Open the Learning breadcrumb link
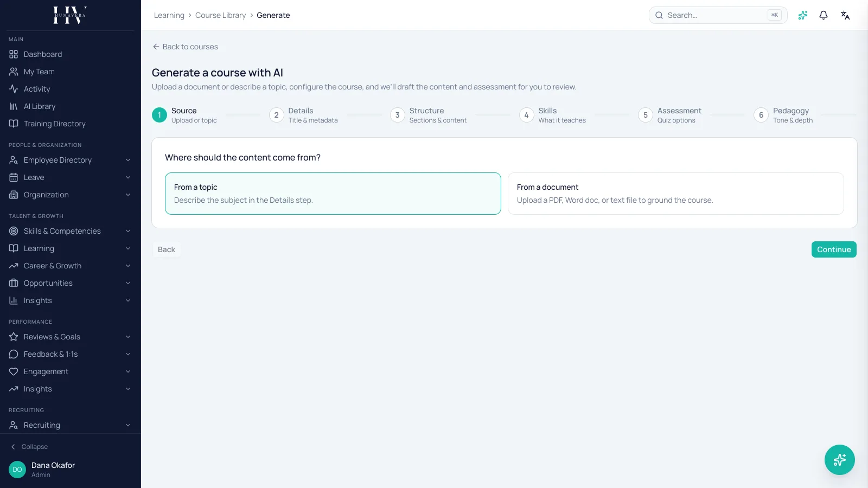 (x=169, y=15)
